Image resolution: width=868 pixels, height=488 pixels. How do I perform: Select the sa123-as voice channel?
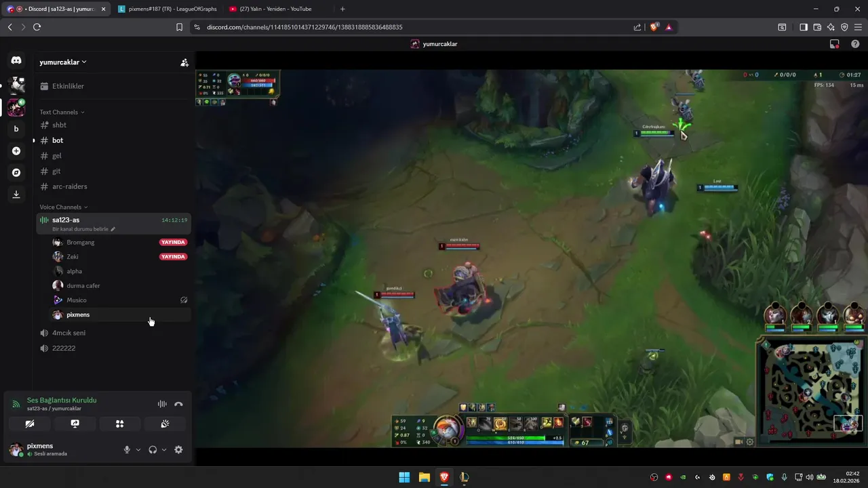coord(113,223)
